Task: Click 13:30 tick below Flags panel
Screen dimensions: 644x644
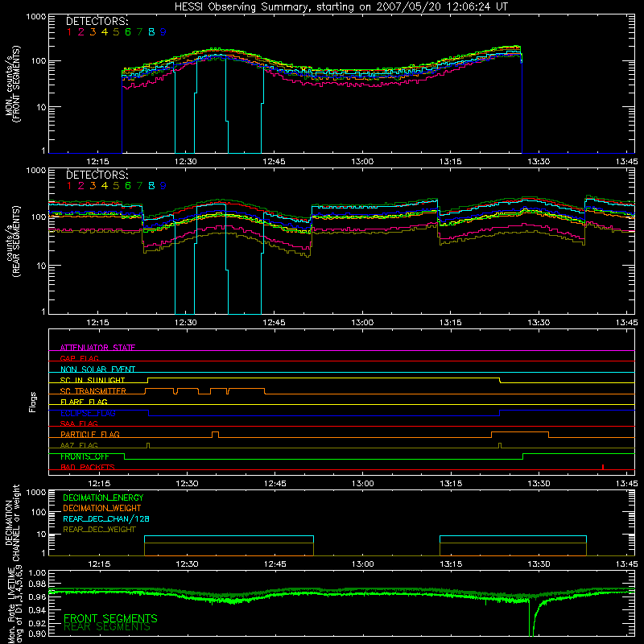Action: click(x=539, y=484)
